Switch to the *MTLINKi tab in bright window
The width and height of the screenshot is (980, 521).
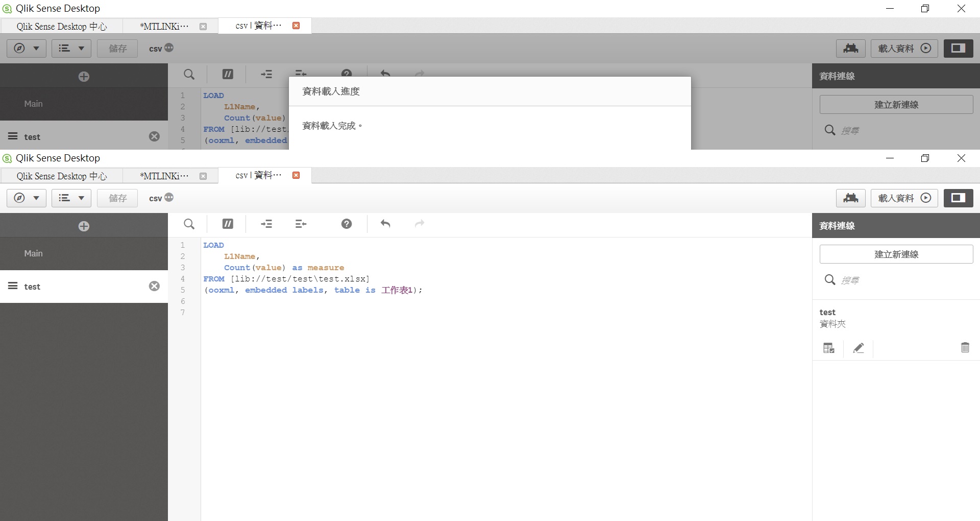[164, 176]
